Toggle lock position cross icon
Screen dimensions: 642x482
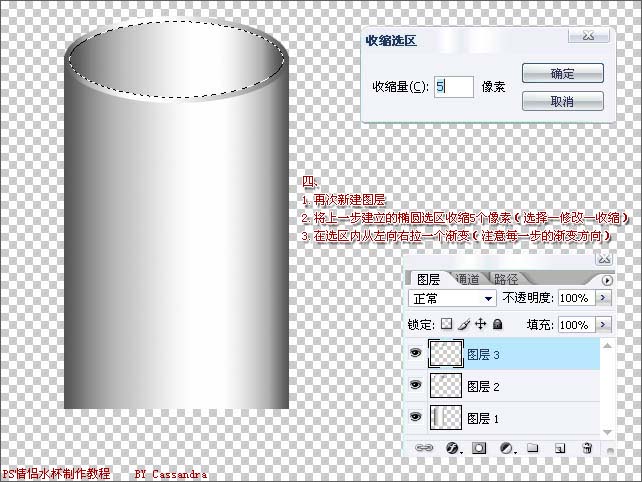coord(480,324)
